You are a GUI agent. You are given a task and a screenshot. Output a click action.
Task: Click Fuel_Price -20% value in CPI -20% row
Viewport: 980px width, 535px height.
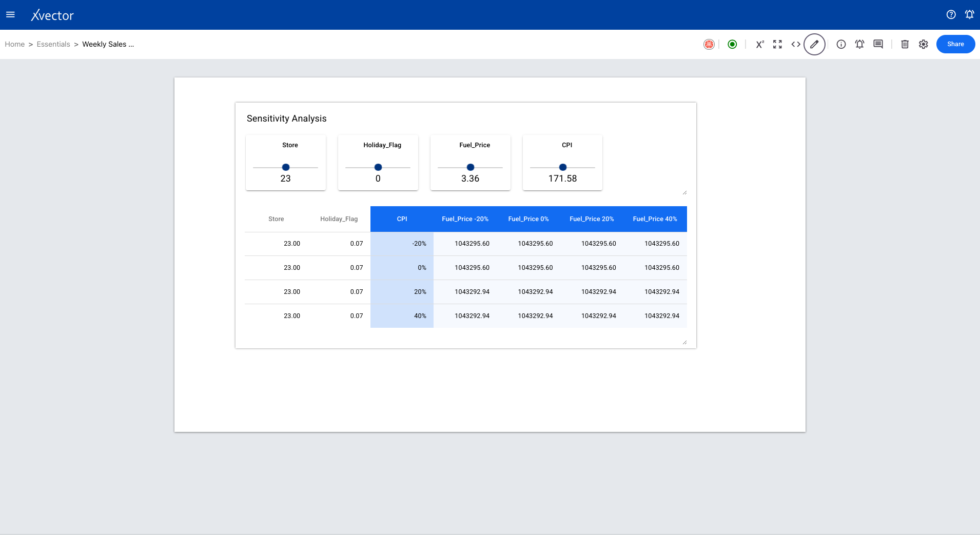[472, 244]
